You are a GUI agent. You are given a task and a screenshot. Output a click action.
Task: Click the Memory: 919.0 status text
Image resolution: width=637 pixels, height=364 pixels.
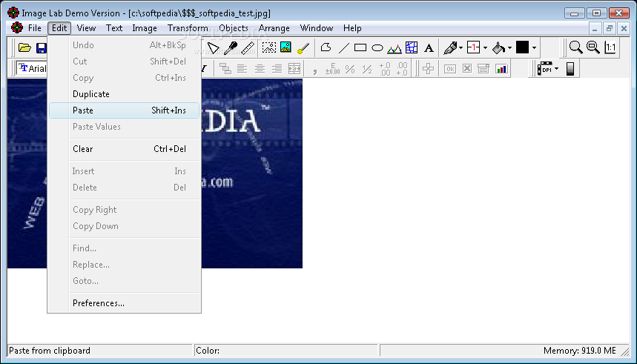[x=580, y=351]
